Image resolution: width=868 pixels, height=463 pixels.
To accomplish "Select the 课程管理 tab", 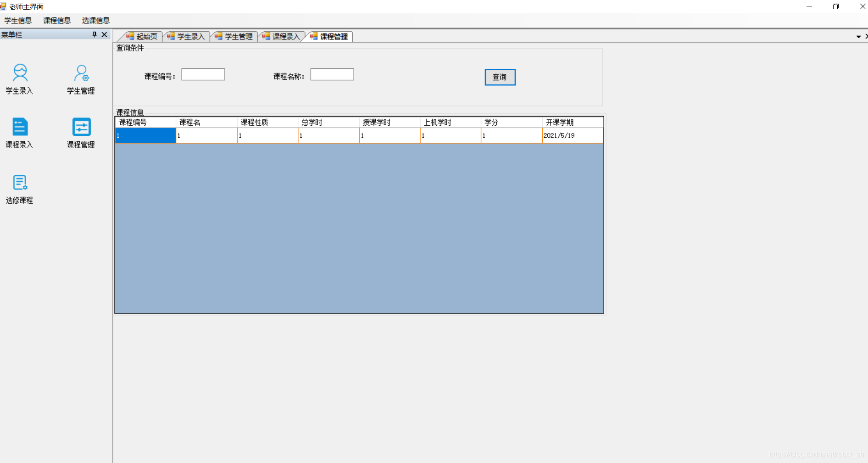I will (329, 36).
